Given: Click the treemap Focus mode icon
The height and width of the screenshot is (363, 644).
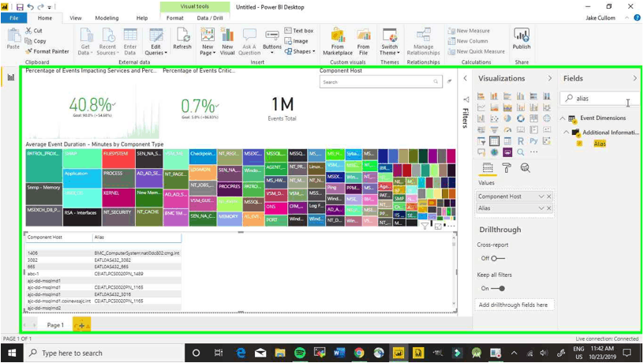Looking at the screenshot, I should (438, 226).
